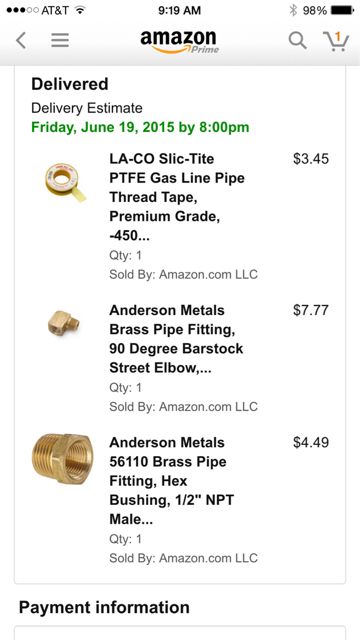Screen dimensions: 360x640
Task: Tap the Payment information heading
Action: pyautogui.click(x=104, y=607)
